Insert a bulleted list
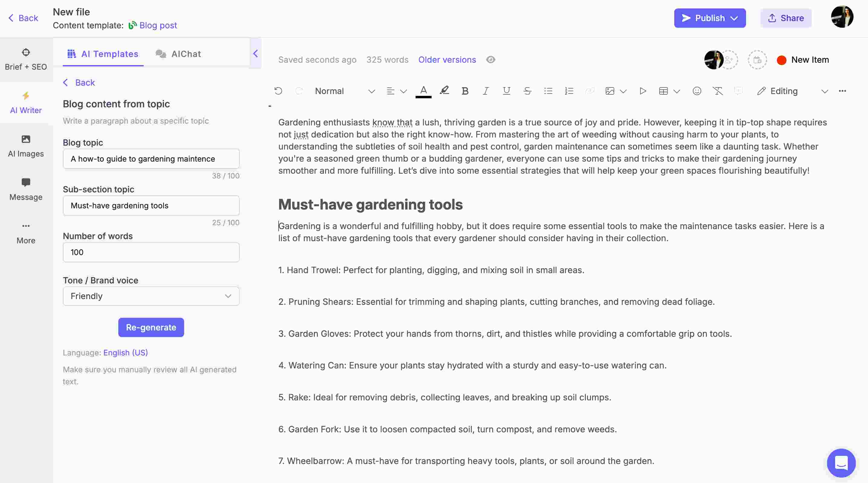868x483 pixels. click(x=548, y=91)
